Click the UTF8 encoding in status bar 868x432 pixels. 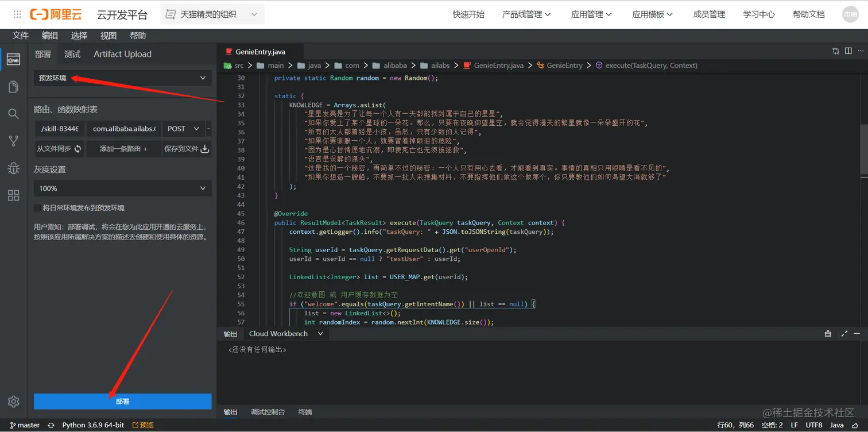click(x=814, y=425)
